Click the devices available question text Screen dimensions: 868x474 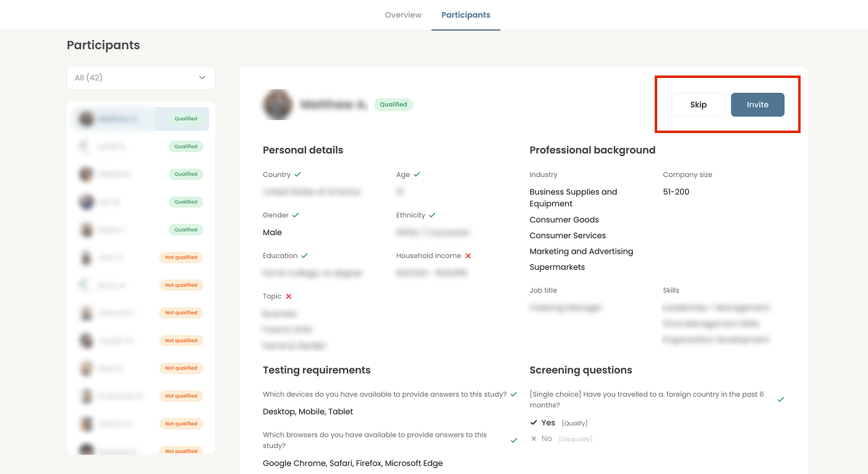[x=385, y=394]
